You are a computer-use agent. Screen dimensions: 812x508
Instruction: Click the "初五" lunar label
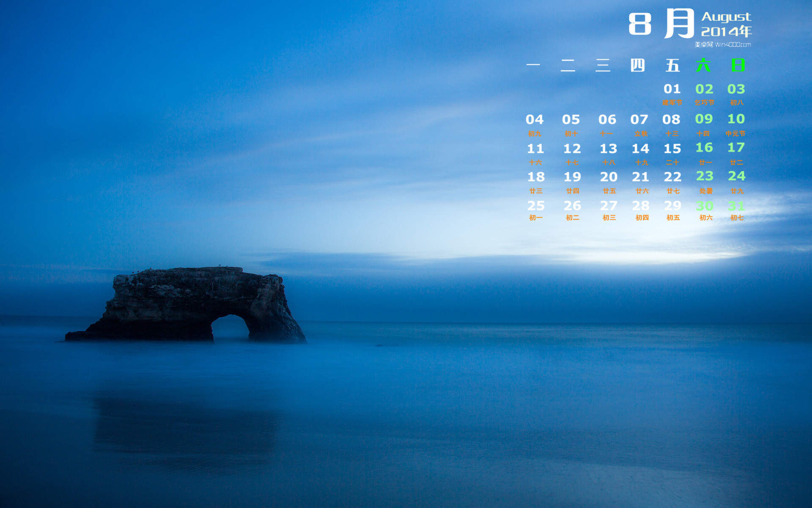(673, 218)
